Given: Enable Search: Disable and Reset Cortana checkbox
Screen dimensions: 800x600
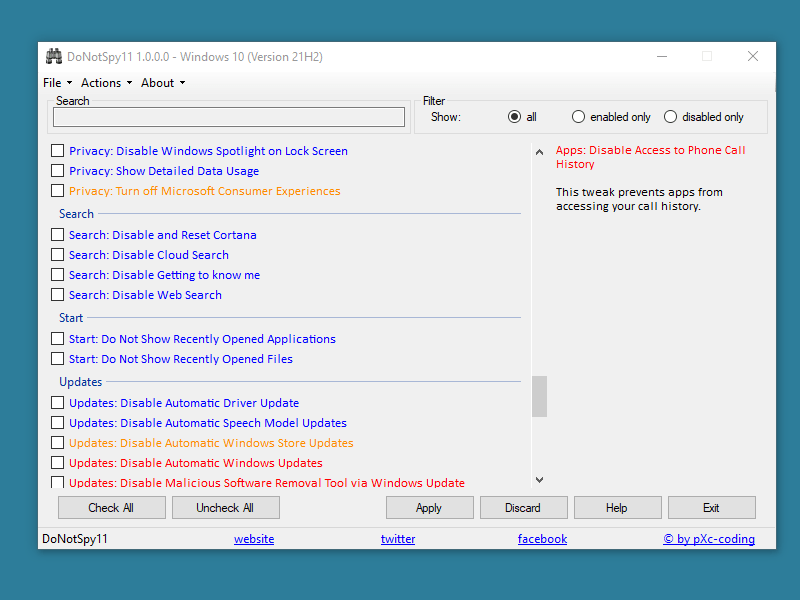Looking at the screenshot, I should 58,235.
